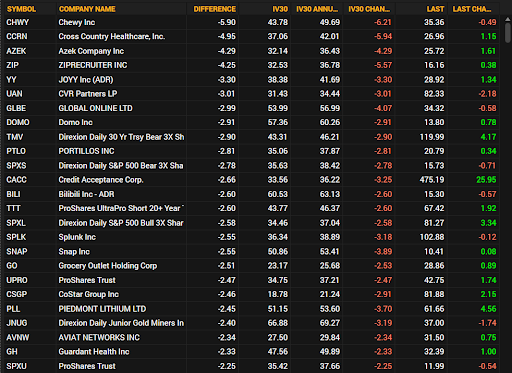Click company name ZIPRECRUITER INC

[93, 65]
